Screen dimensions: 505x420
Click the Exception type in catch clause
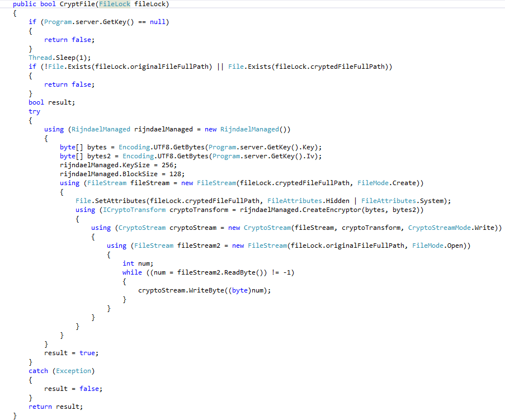[73, 371]
